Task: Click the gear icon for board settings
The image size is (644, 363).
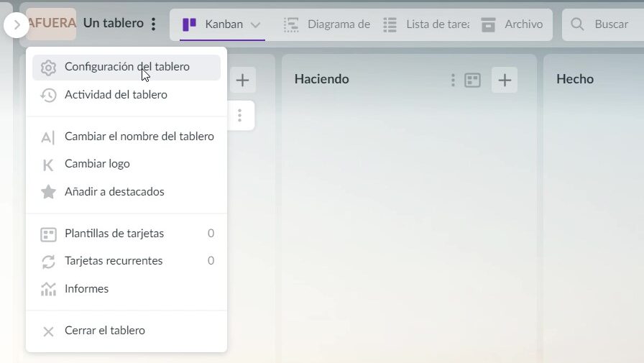Action: (48, 68)
